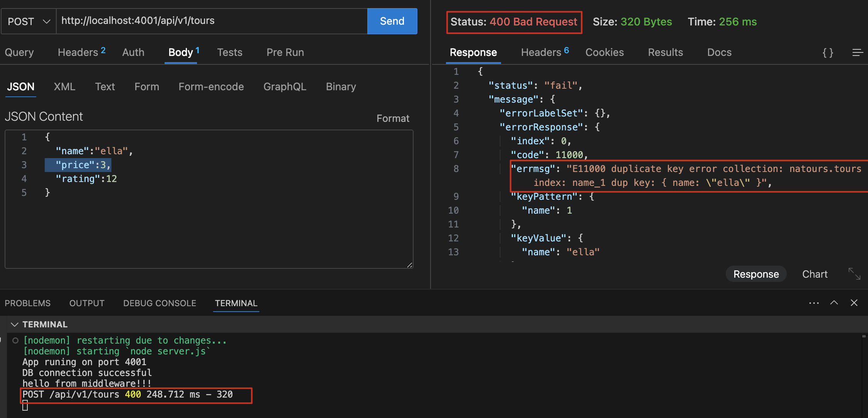Viewport: 868px width, 418px height.
Task: Click the Format link above JSON content
Action: (x=392, y=118)
